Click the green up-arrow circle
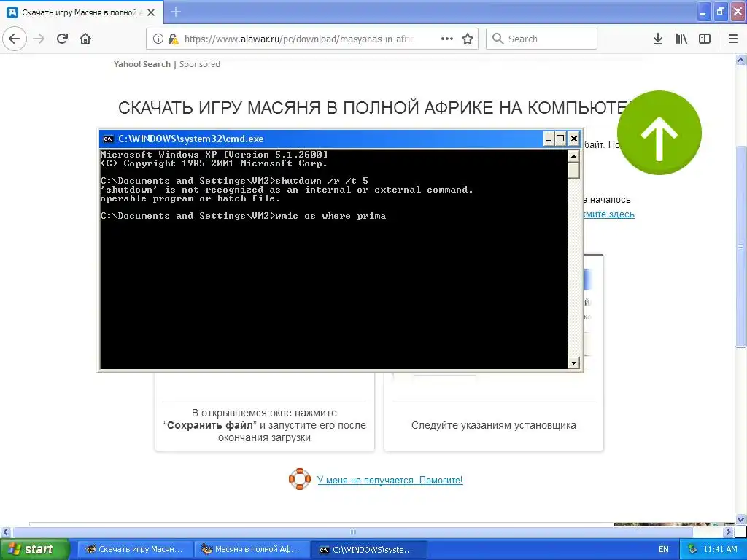 [x=659, y=133]
